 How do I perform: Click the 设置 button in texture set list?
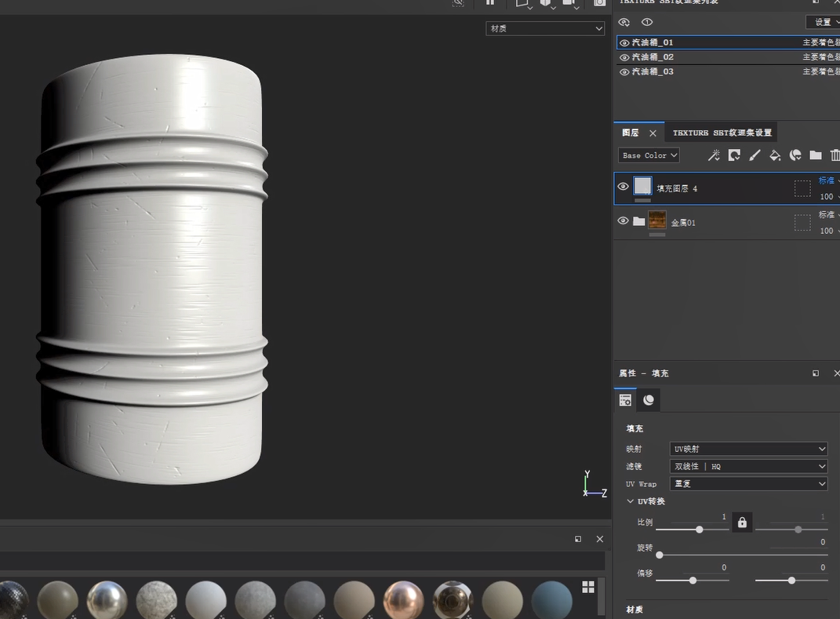pos(822,22)
